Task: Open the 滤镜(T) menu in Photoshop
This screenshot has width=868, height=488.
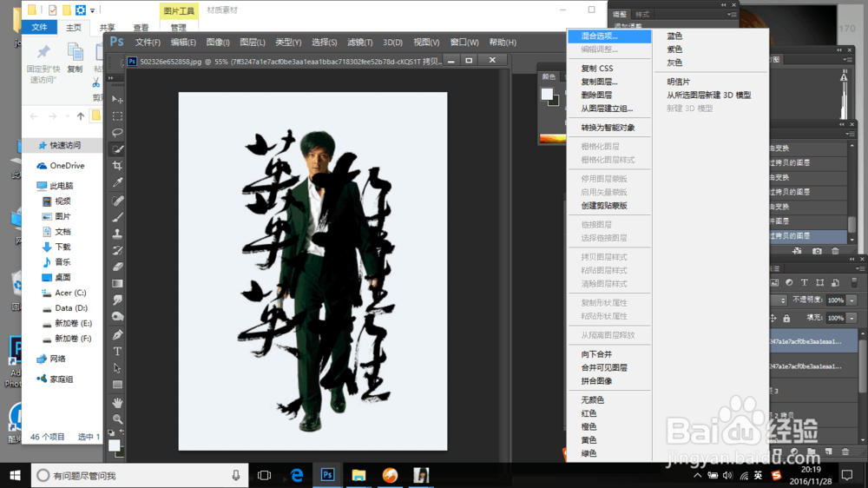Action: pos(360,42)
